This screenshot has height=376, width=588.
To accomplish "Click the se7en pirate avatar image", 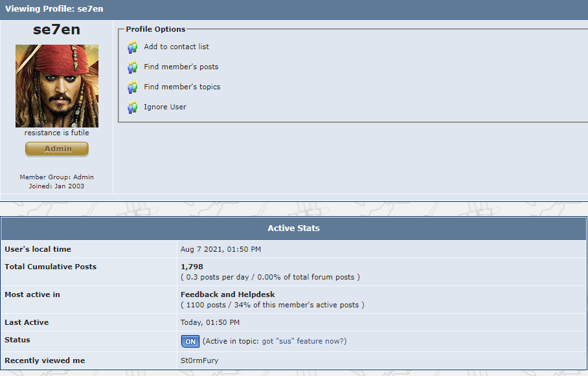I will point(57,86).
